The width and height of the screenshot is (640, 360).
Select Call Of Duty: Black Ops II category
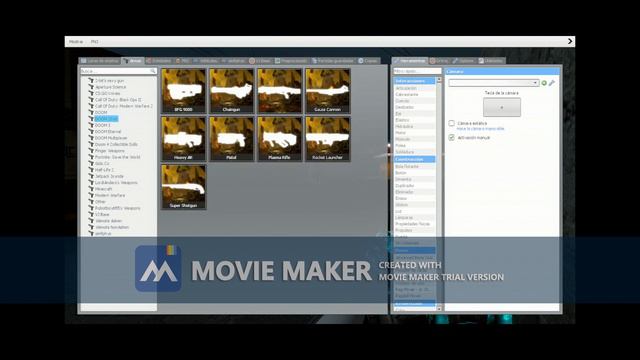click(x=118, y=100)
